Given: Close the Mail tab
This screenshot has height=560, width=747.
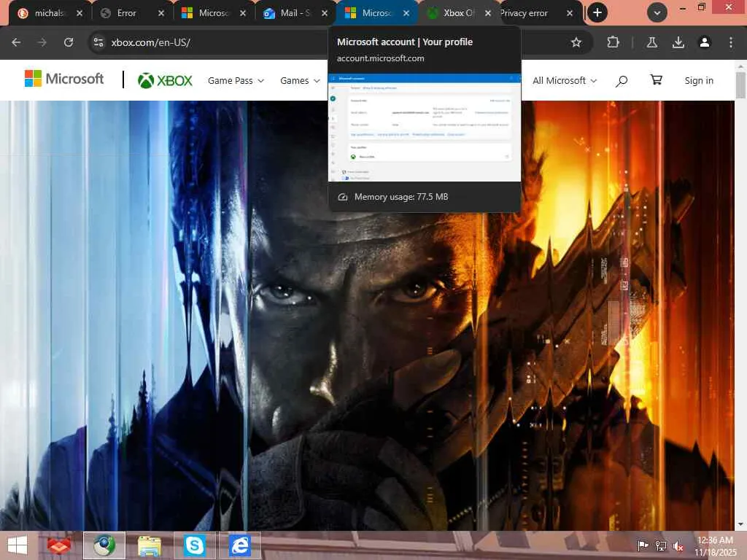Looking at the screenshot, I should [x=325, y=13].
